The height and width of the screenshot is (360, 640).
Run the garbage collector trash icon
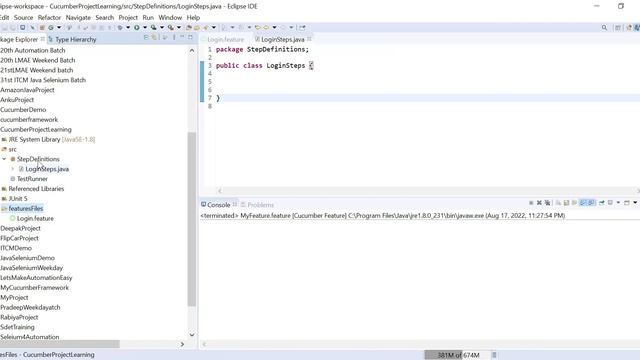(x=494, y=355)
